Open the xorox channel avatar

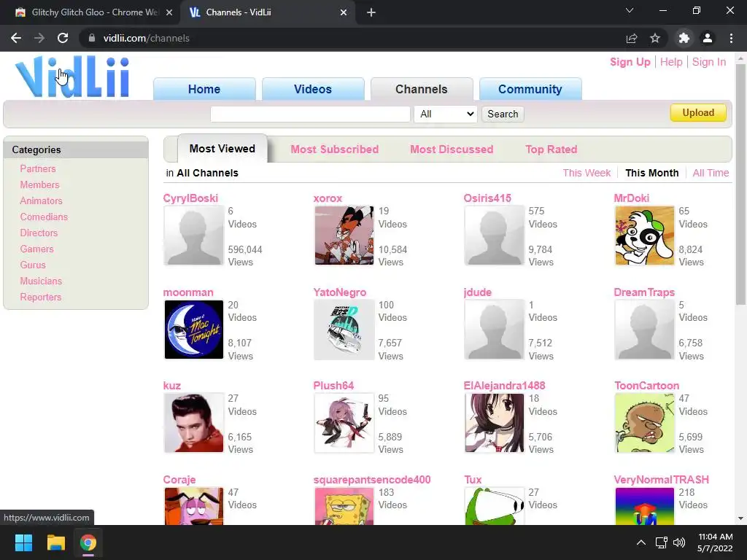click(x=344, y=236)
